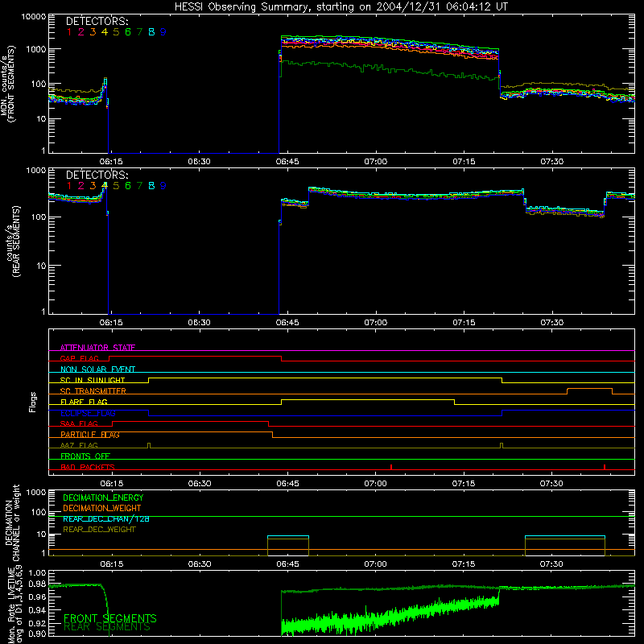Click the BAD_PACKETS red spike near 07:38
The height and width of the screenshot is (644, 644).
click(x=605, y=467)
